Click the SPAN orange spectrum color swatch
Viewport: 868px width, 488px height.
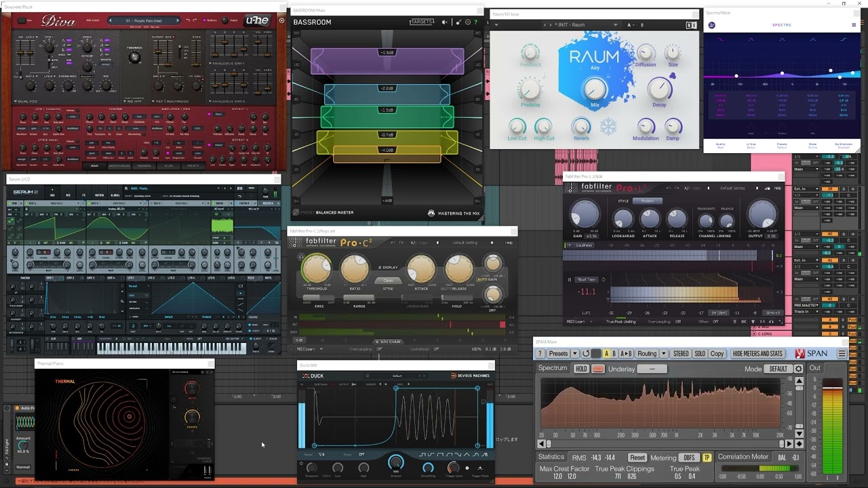598,369
